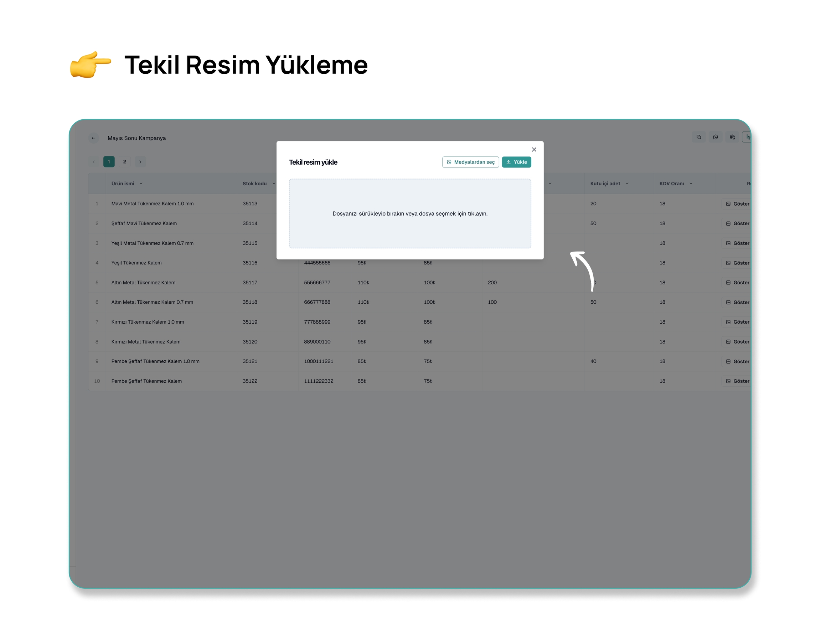Click the Yeşil Tükenmez Kalem product name cell
The width and height of the screenshot is (821, 644).
(136, 263)
